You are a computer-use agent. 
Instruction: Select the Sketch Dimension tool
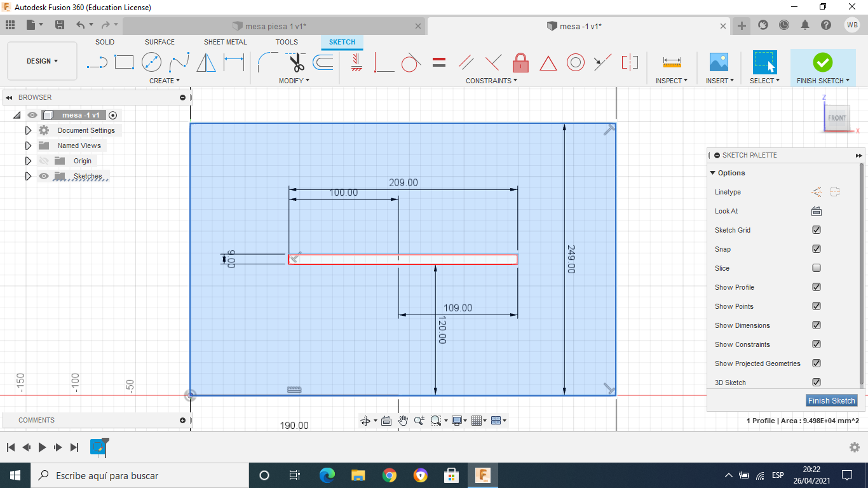(234, 62)
